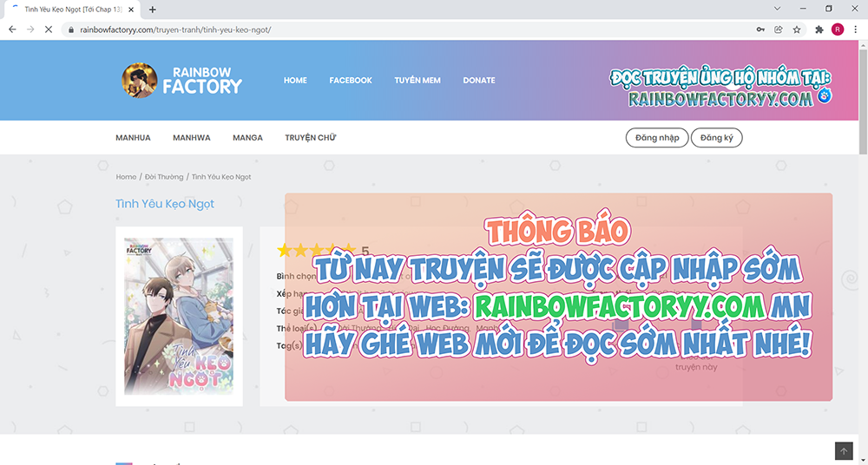Viewport: 868px width, 465px height.
Task: Open Chrome's three-dot menu
Action: coord(855,29)
